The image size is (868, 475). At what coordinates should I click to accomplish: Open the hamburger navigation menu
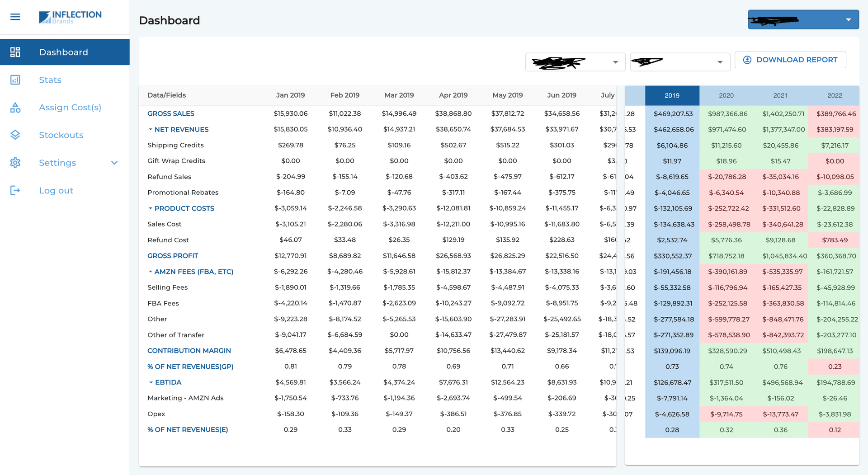click(15, 17)
